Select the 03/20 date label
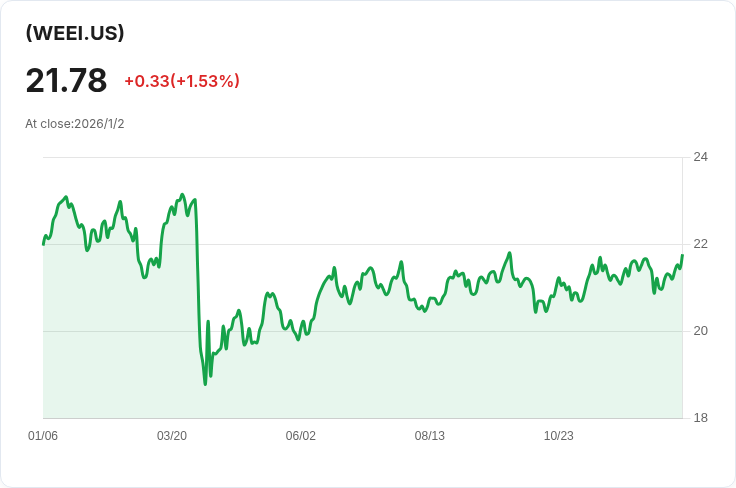Viewport: 736px width, 488px height. tap(172, 436)
